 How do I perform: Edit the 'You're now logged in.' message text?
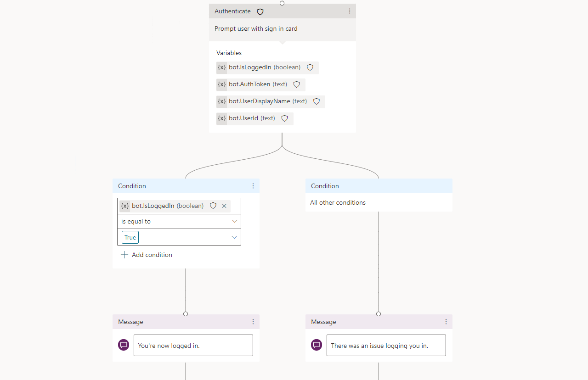tap(193, 346)
